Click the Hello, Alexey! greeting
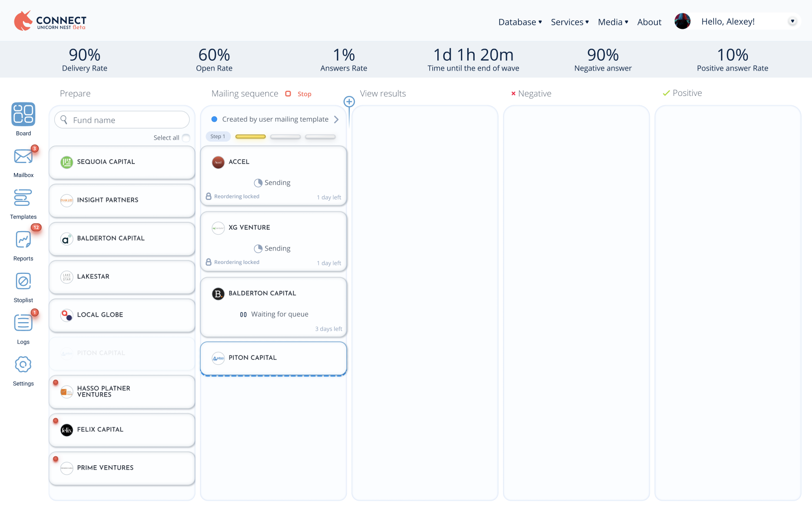 point(728,21)
